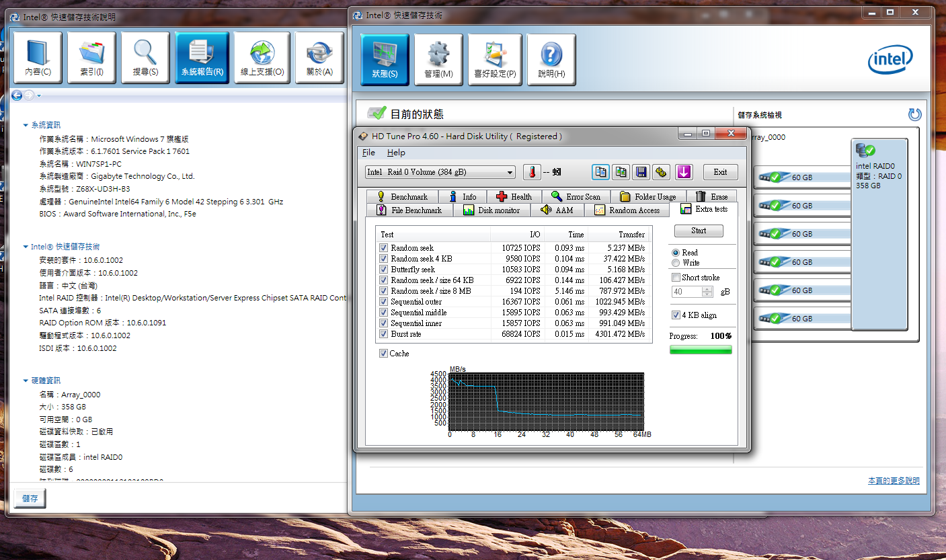This screenshot has height=560, width=946.
Task: Click the Transfer column header
Action: point(620,235)
